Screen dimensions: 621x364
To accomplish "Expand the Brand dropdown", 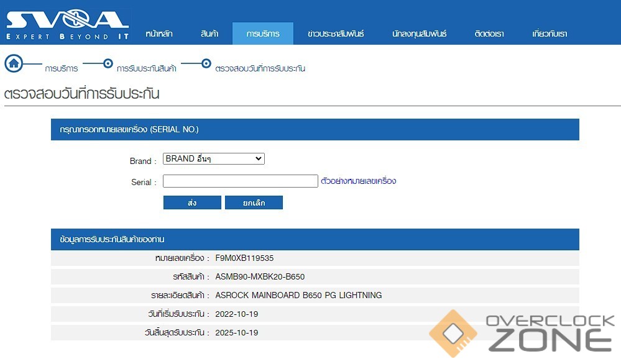I will [214, 158].
